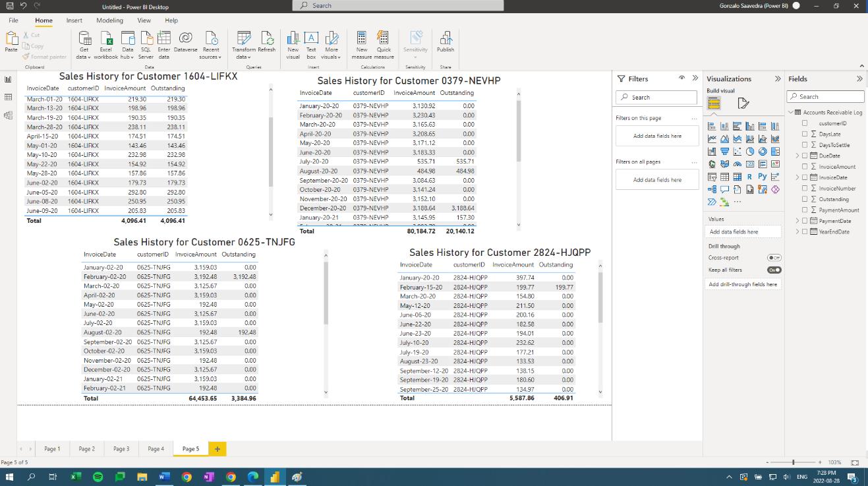Open Get data in the ribbon
This screenshot has height=486, width=868.
point(84,44)
